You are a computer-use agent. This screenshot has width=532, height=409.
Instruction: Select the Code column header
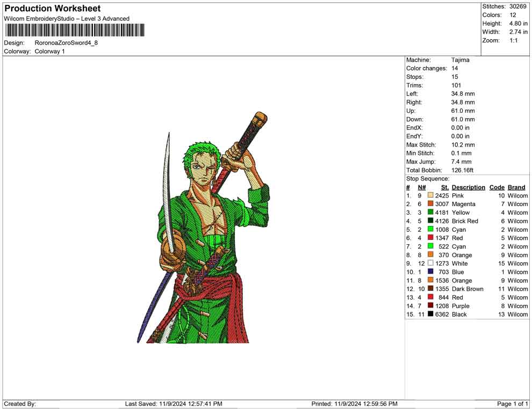tap(497, 187)
